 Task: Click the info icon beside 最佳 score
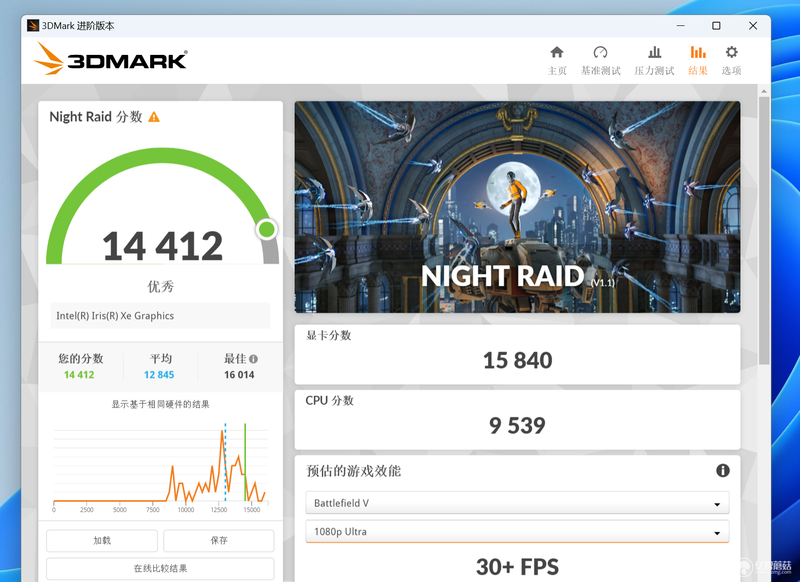click(254, 359)
